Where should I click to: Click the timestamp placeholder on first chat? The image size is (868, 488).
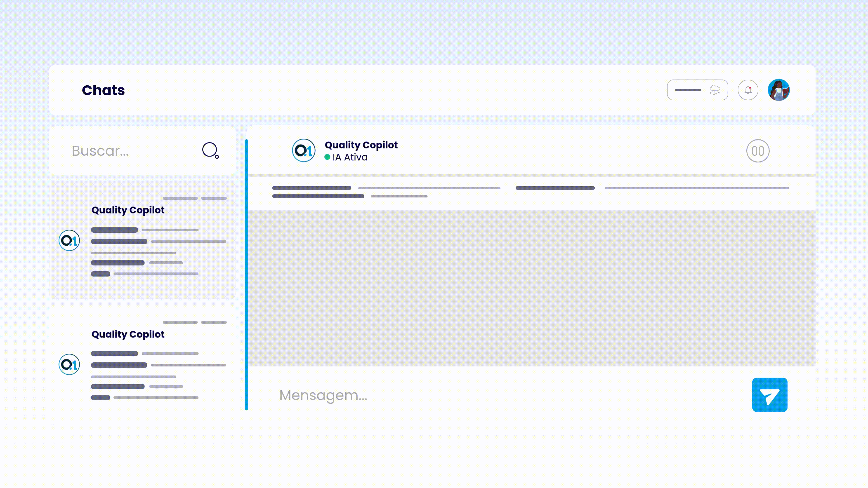click(194, 198)
